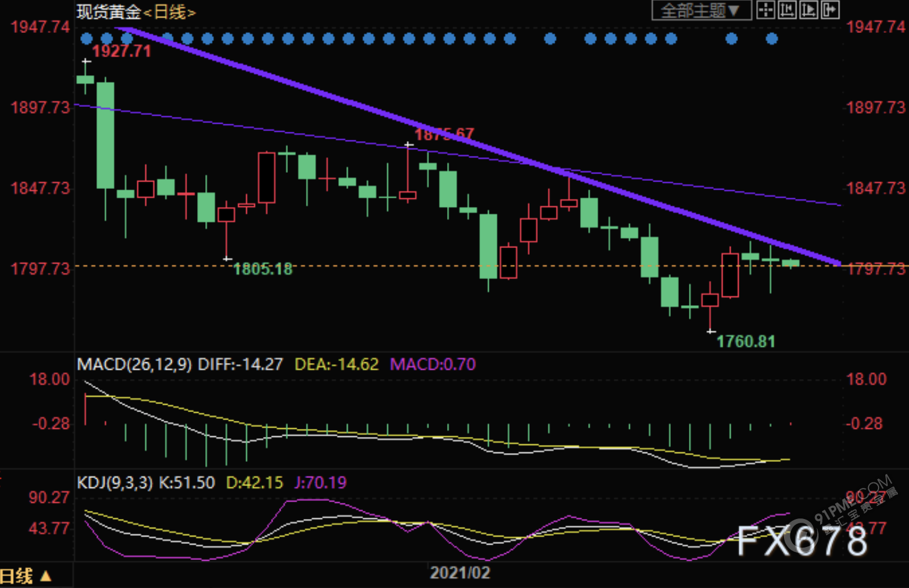Select the thick purple downtrend line
This screenshot has width=909, height=588.
479,145
